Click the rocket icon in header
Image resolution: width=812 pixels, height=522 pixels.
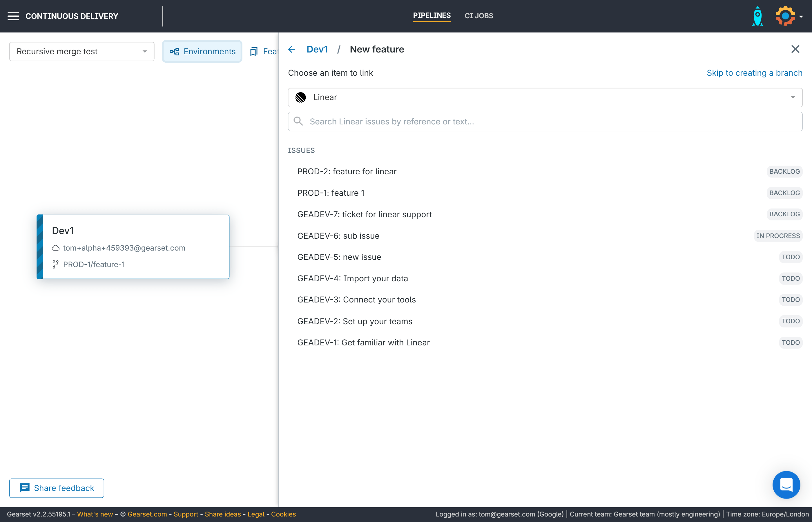(x=757, y=16)
